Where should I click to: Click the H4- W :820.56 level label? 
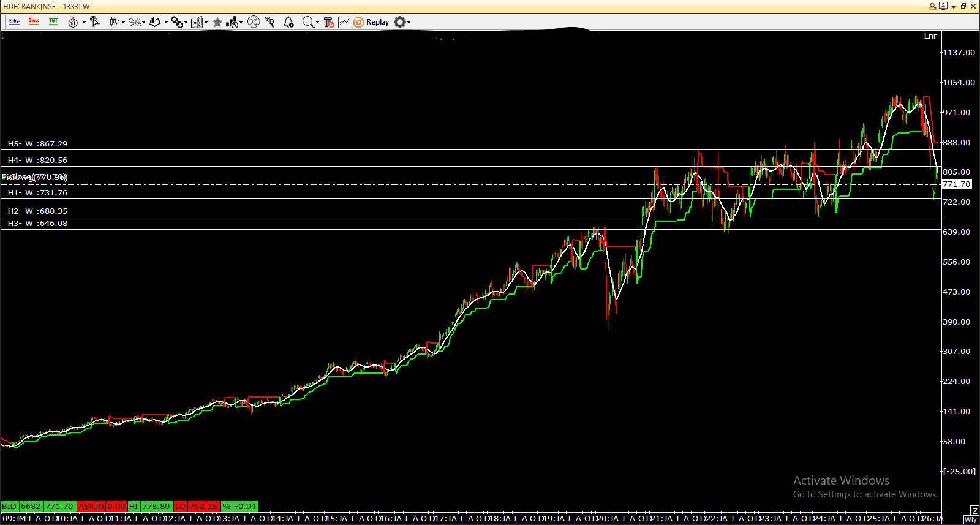pos(37,161)
